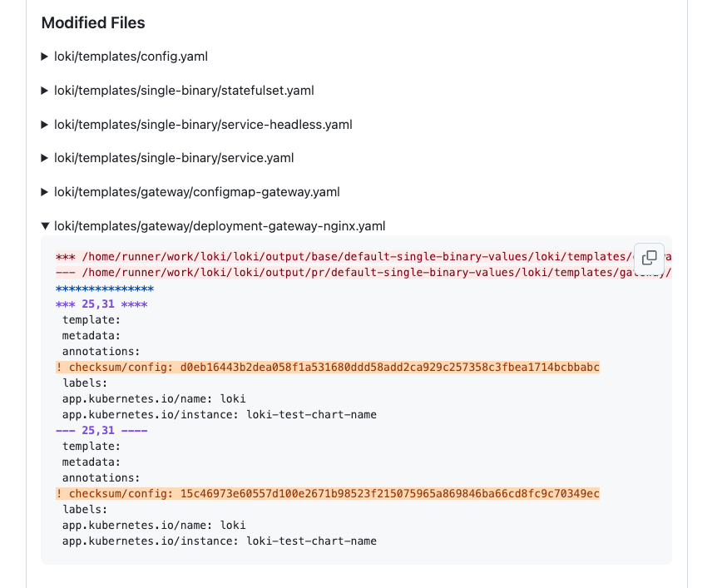
Task: Expand the gateway/configmap-gateway.yaml disclosure triangle
Action: [45, 192]
